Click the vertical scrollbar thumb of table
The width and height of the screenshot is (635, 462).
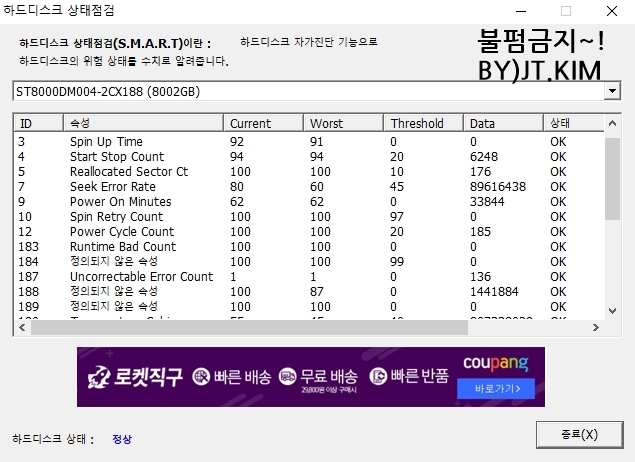click(612, 178)
